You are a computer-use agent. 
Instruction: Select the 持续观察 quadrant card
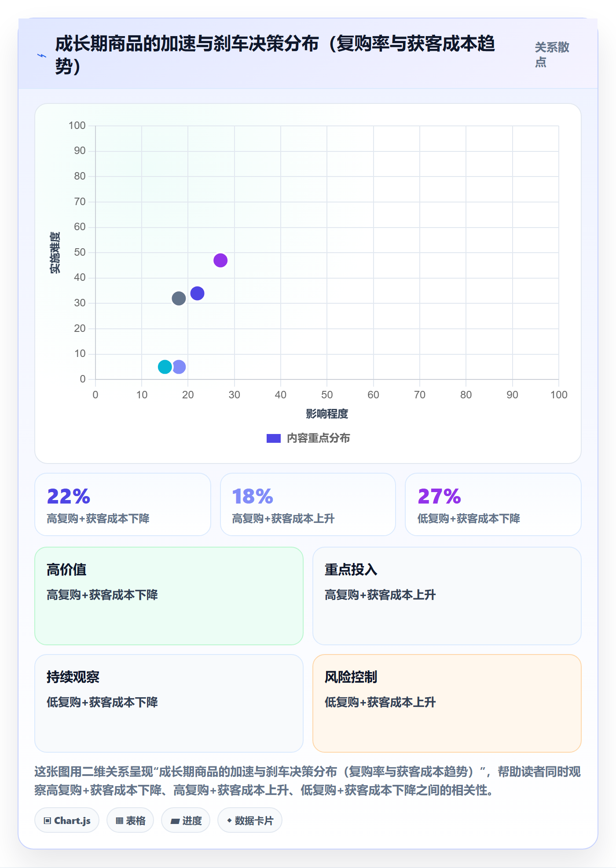pyautogui.click(x=169, y=703)
